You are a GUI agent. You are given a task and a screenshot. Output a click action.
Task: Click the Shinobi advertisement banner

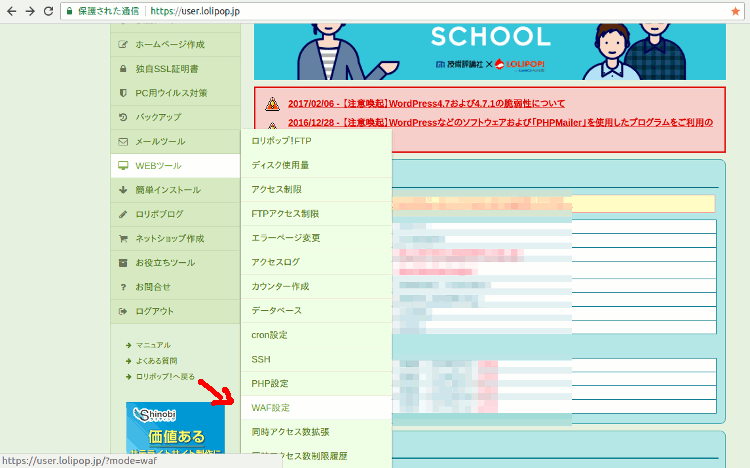pos(176,428)
